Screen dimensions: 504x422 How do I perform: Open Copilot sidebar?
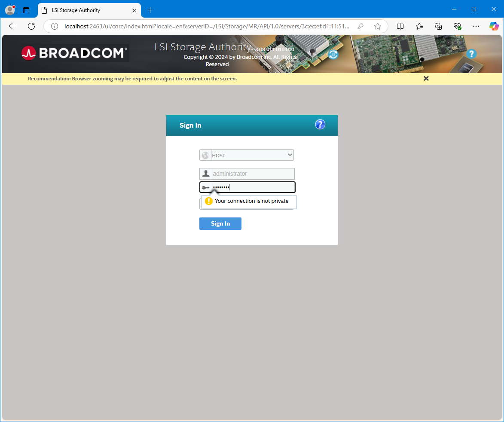(x=494, y=26)
